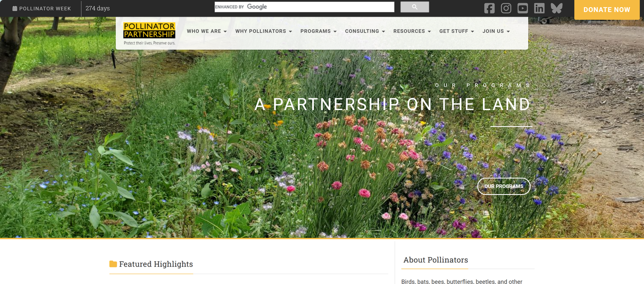Open the Consulting menu
644x284 pixels.
[365, 31]
